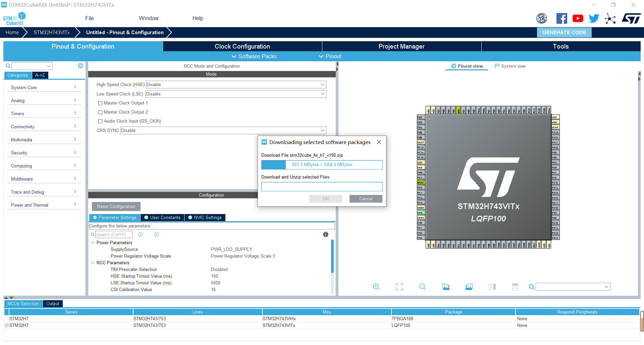Open the File menu
The image size is (644, 345).
pos(90,18)
